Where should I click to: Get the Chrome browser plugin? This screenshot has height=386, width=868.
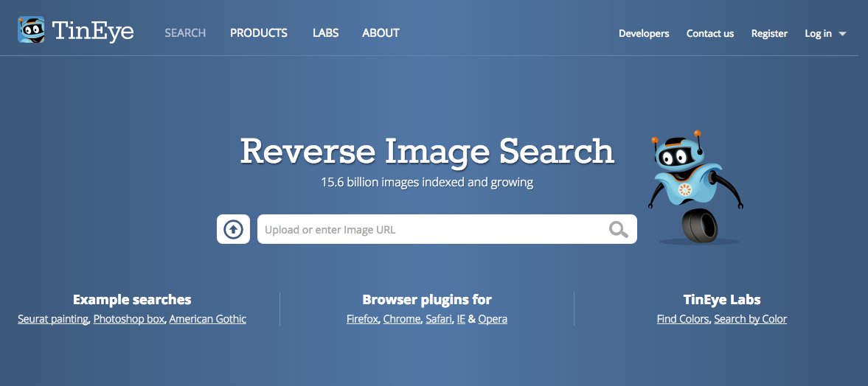[x=402, y=319]
